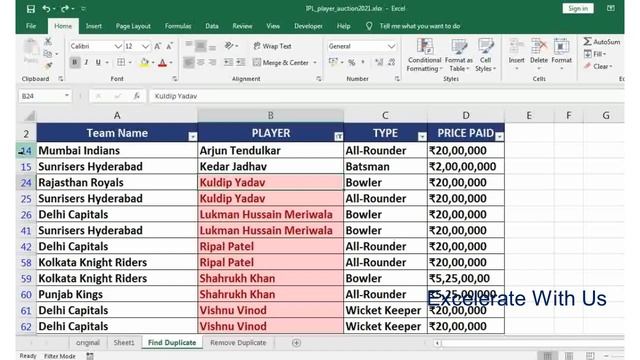Viewport: 640px width, 360px height.
Task: Apply the yellow fill color
Action: pos(144,62)
